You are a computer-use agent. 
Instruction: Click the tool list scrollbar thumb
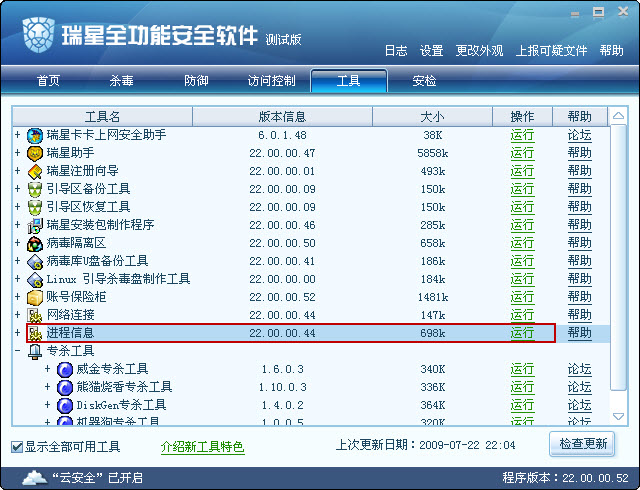(x=618, y=257)
